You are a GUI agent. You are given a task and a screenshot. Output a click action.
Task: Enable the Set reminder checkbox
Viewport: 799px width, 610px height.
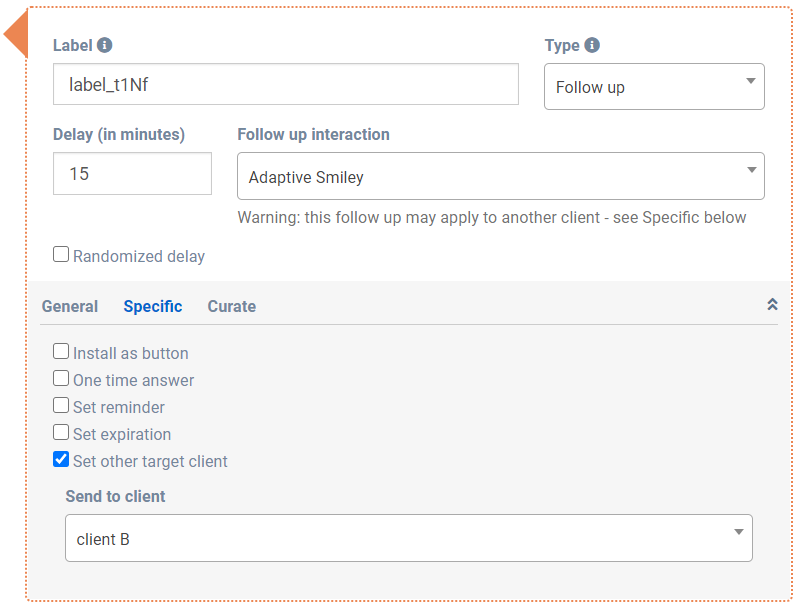(x=61, y=406)
